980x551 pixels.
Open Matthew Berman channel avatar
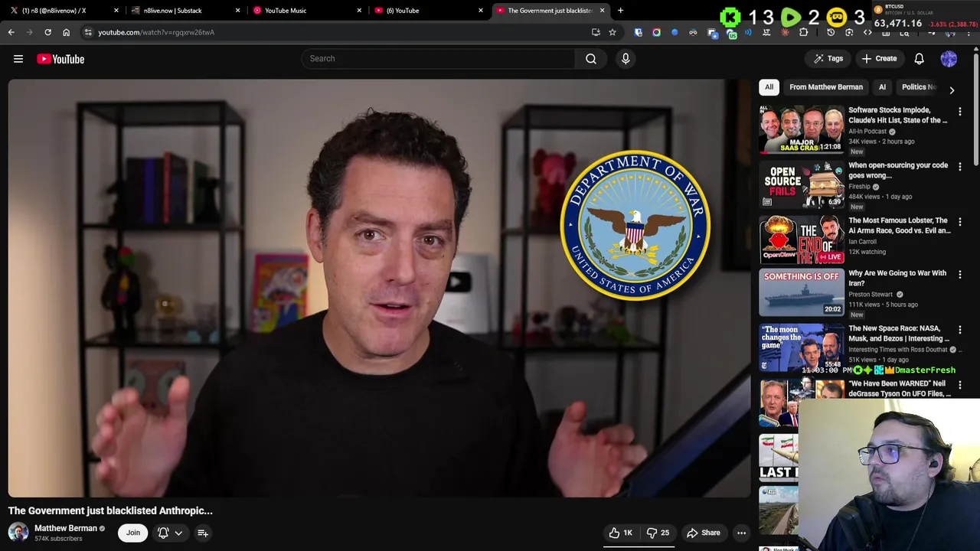[x=18, y=533]
